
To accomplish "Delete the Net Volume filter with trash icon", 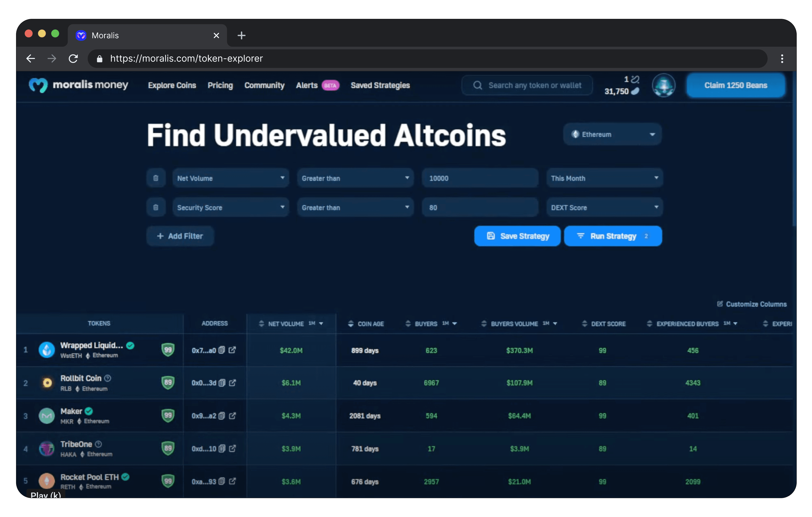I will (x=156, y=178).
